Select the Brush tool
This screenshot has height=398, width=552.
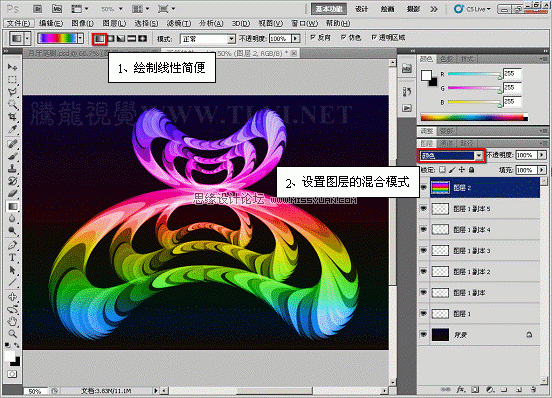12,156
